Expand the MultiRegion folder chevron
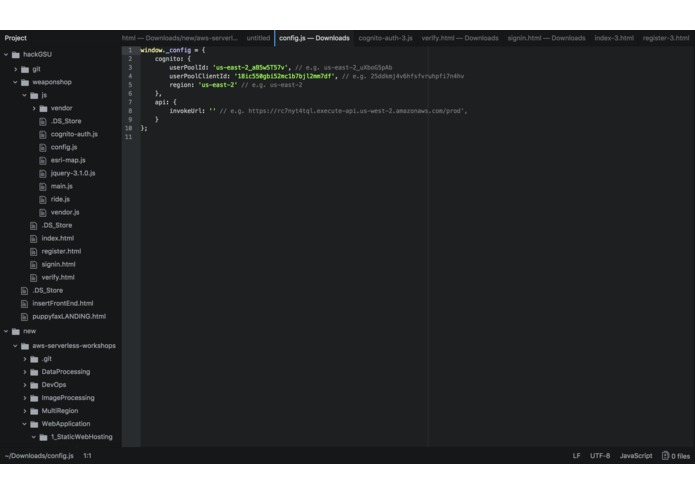695x494 pixels. click(x=25, y=411)
